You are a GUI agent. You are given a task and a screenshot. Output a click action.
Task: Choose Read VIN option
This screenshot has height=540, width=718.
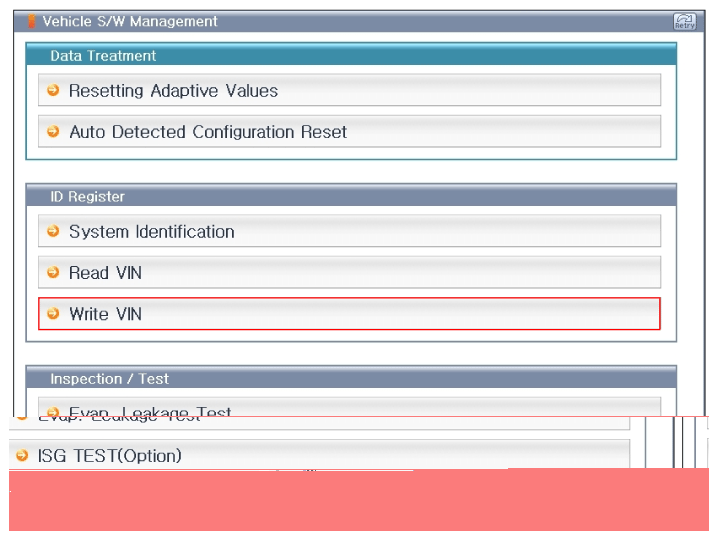coord(349,272)
